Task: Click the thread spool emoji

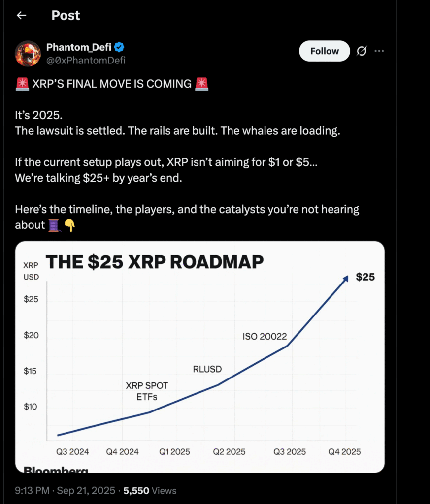Action: (54, 225)
